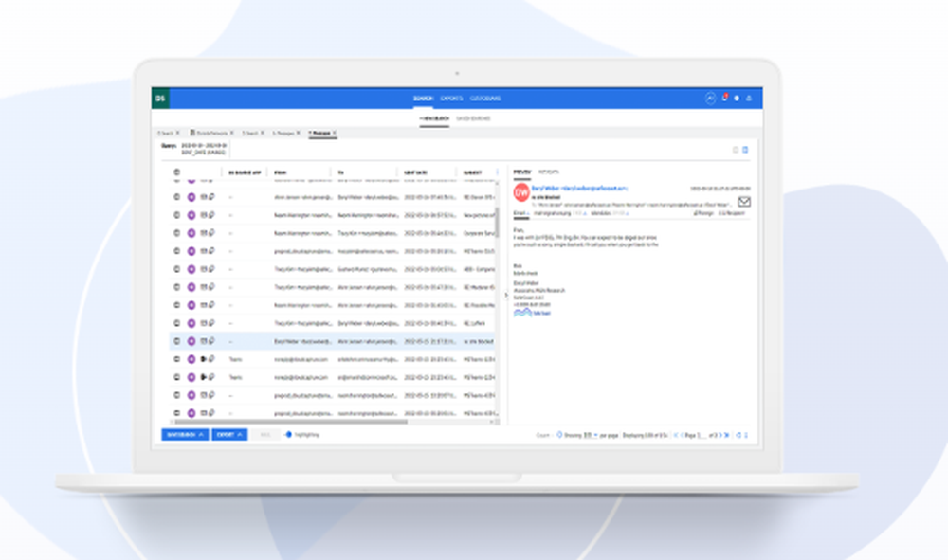Tick checkbox of second Teams row
Screen dimensions: 948x560
176,377
